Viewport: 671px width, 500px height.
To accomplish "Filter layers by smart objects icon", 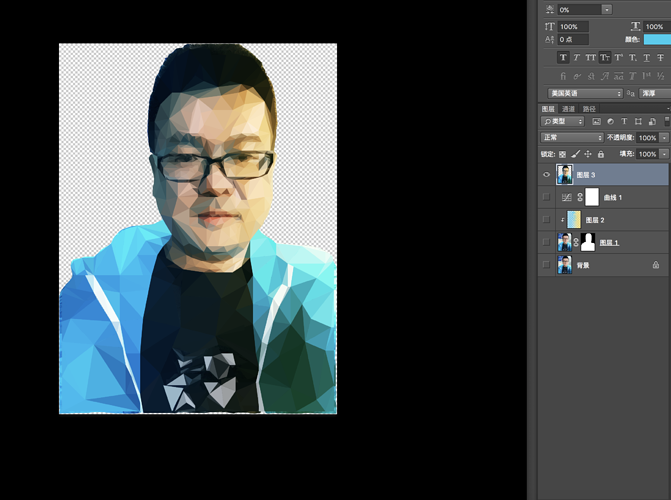I will [652, 122].
